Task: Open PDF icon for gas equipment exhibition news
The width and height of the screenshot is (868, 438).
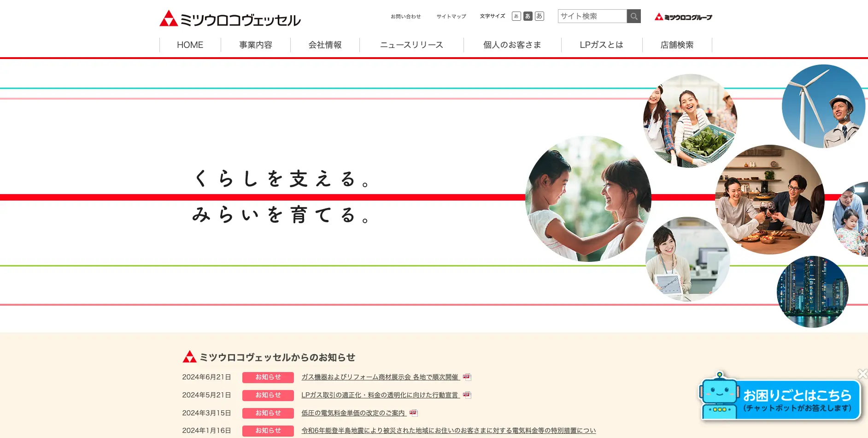Action: (x=467, y=377)
